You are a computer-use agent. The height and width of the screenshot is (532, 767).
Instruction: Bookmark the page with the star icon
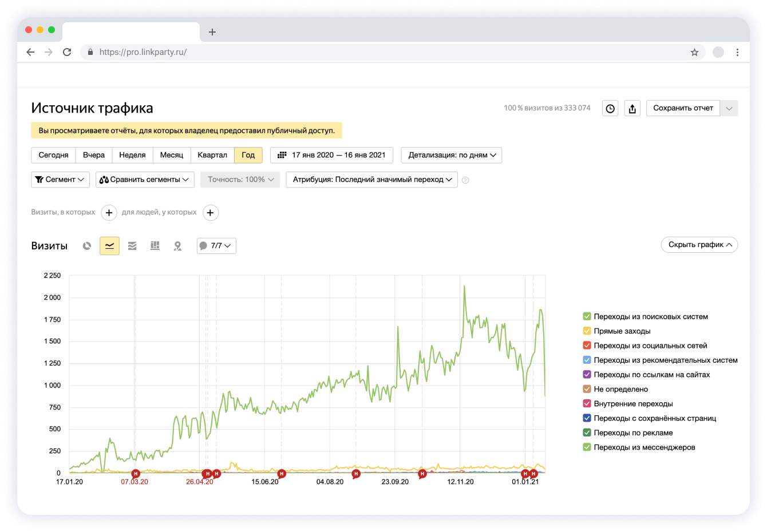[694, 52]
